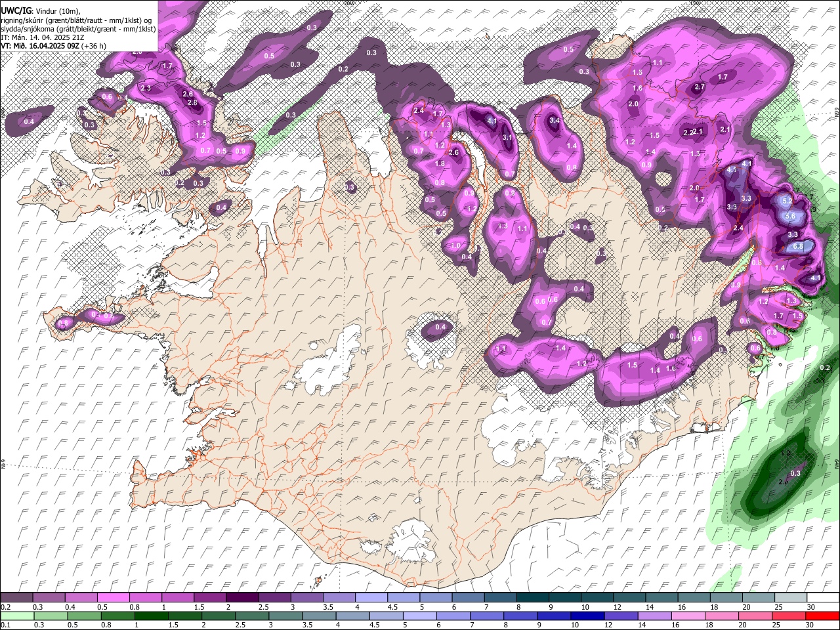Viewport: 840px width, 630px height.
Task: Click the "2.2" value on the map
Action: [688, 132]
